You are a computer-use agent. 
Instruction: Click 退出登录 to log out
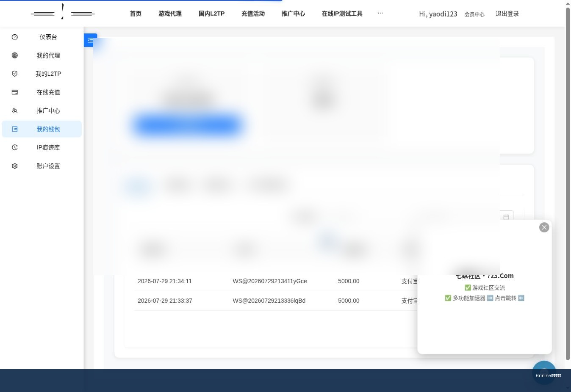click(507, 14)
